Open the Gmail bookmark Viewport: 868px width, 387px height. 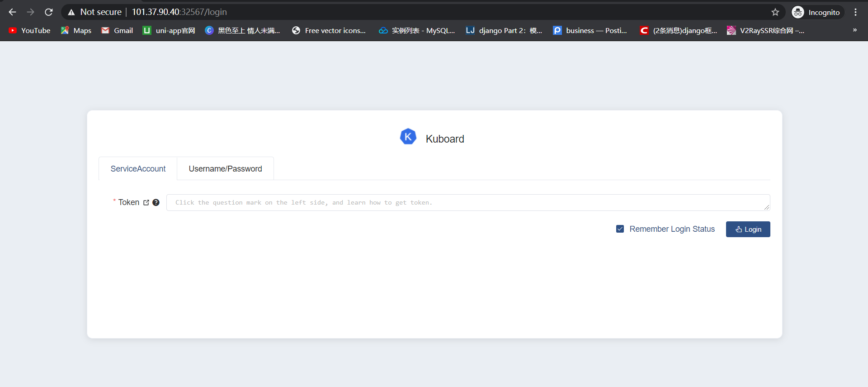(117, 30)
